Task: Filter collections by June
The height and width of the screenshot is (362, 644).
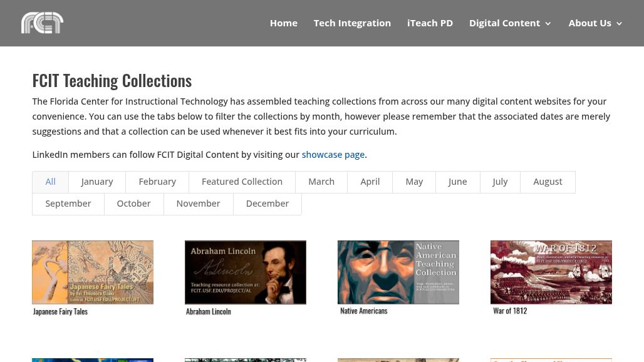Action: (457, 182)
